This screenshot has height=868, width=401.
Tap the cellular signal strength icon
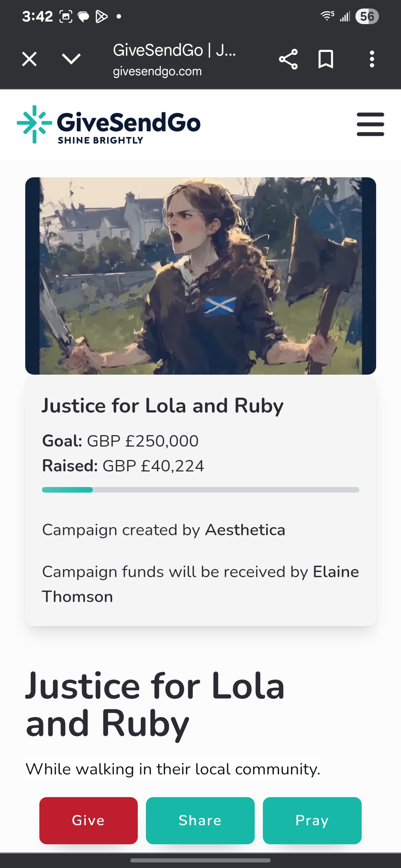click(x=345, y=16)
